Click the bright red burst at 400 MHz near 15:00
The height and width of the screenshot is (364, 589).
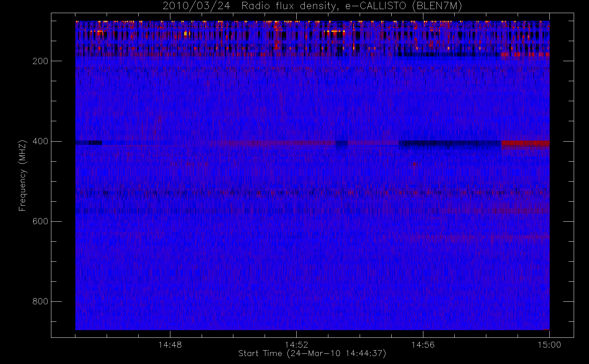[525, 143]
